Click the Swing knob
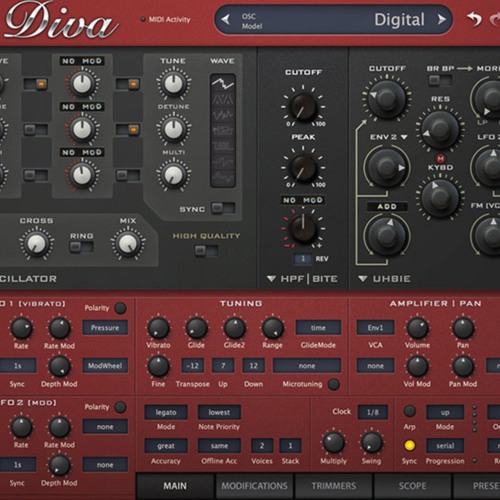Screen dimensions: 500x500 (x=372, y=443)
